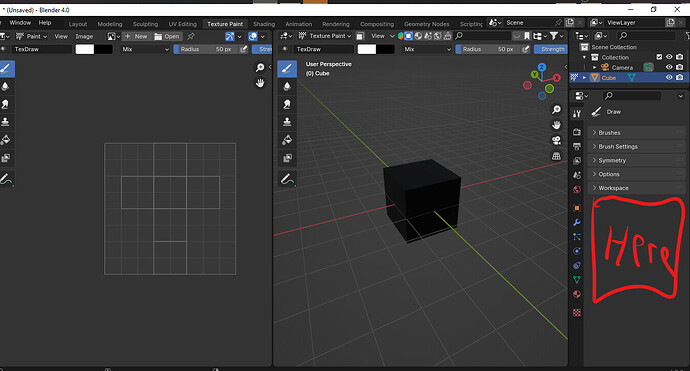Select the Mask tool in 3D viewport toolbar
Viewport: 690px width, 371px height.
click(287, 158)
